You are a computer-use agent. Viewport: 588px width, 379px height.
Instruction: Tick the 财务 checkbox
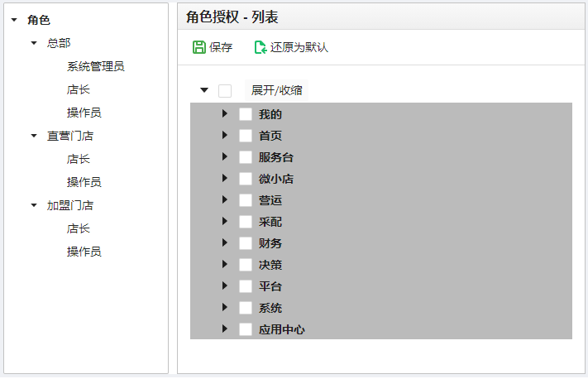coord(246,243)
